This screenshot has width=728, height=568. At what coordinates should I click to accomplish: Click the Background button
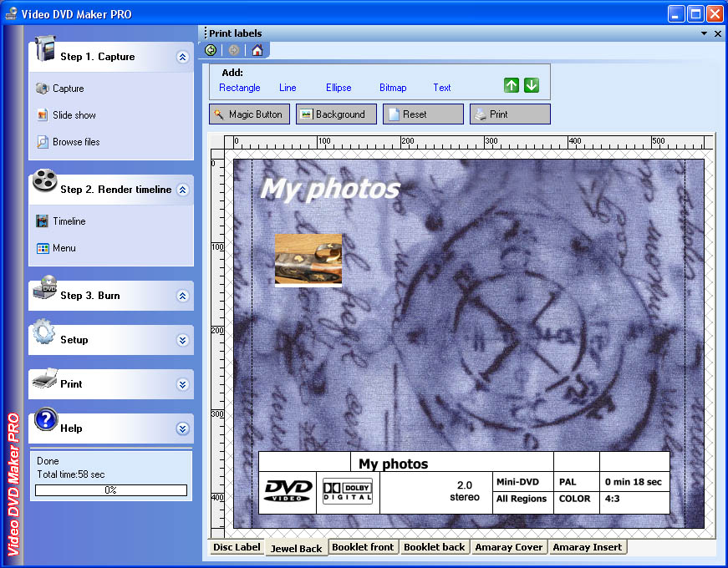[336, 114]
